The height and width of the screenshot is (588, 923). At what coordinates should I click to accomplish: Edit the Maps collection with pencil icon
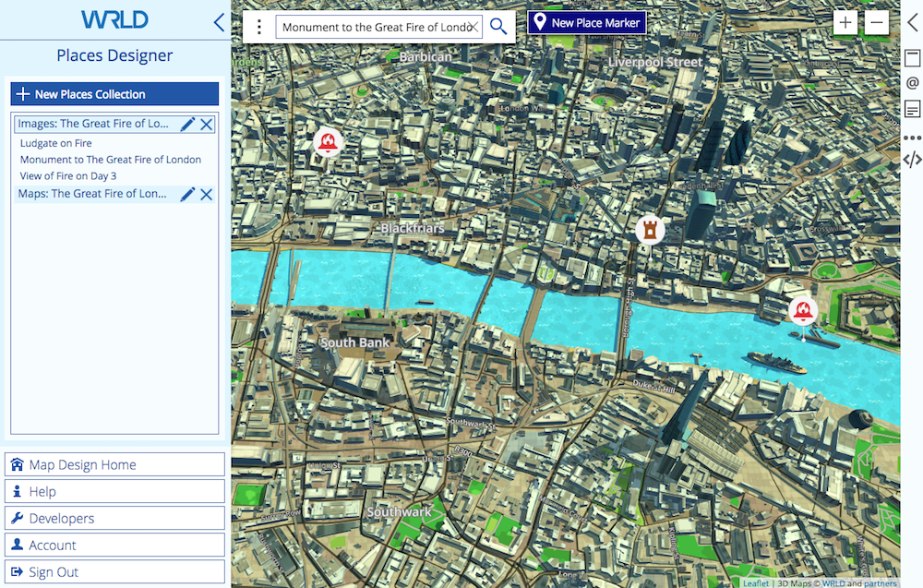click(187, 194)
